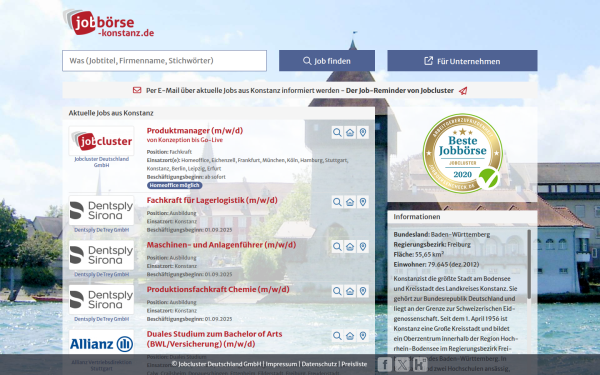Select the Informationen panel heading
This screenshot has width=600, height=375.
click(417, 217)
